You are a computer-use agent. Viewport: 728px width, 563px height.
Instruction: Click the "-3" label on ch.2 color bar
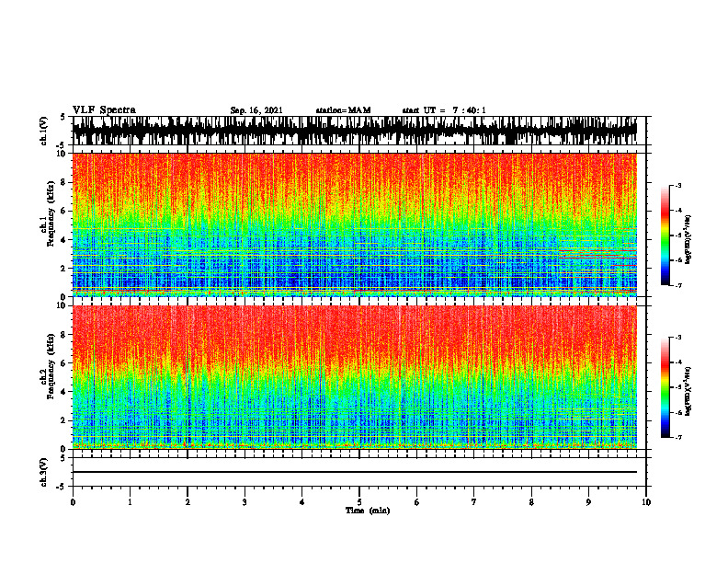tap(678, 338)
